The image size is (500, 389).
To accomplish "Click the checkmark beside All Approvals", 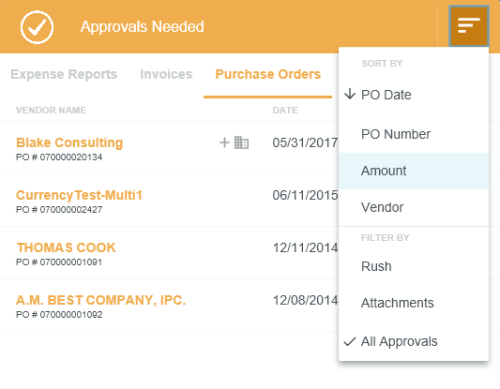I will click(350, 342).
